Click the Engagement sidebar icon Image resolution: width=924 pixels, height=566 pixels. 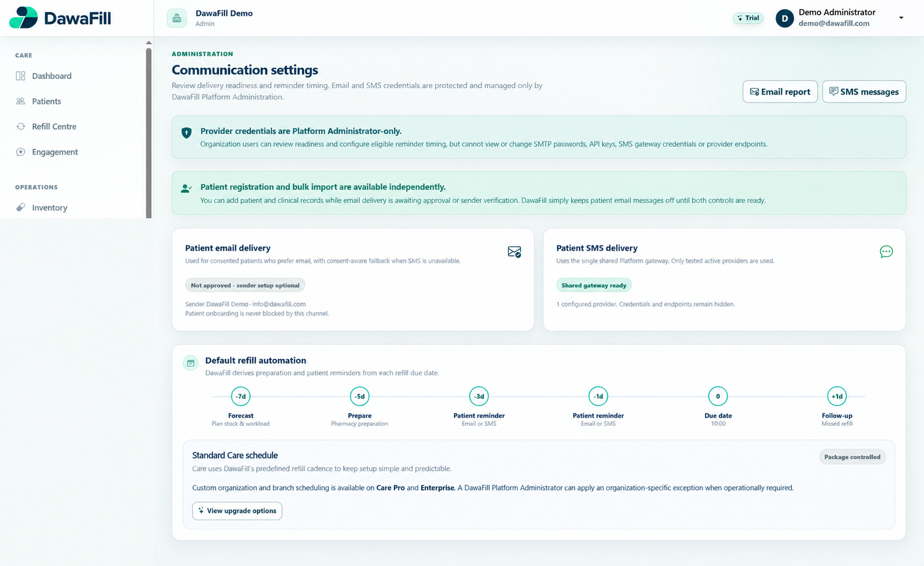(x=21, y=152)
